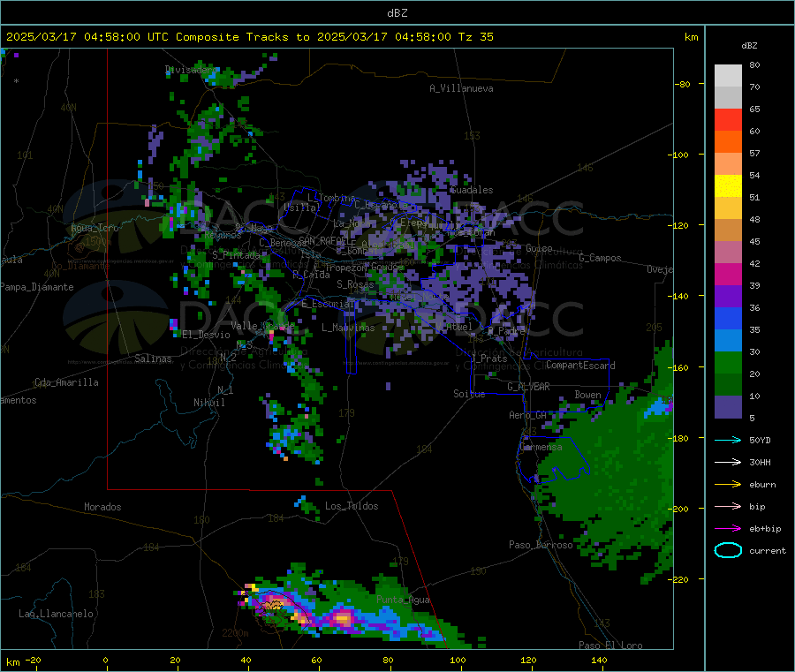Click the Salinas map label

pos(153,359)
